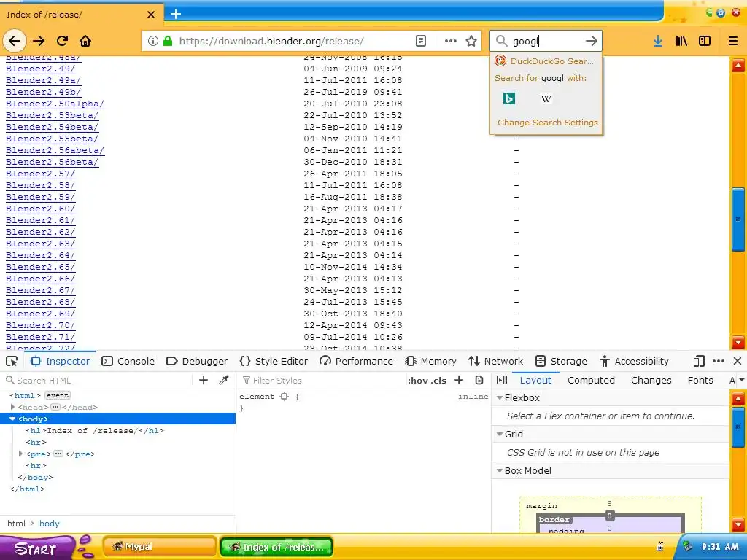Bookmark this page with the star icon

pos(471,41)
